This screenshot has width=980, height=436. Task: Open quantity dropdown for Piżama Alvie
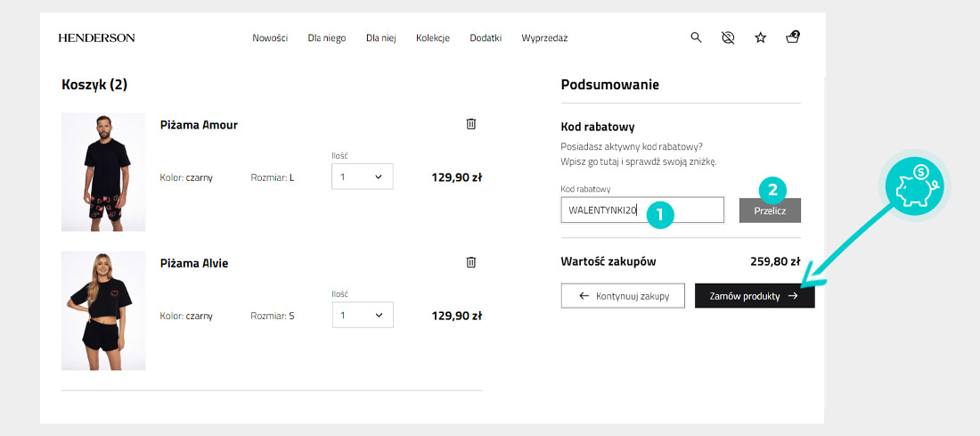click(x=362, y=315)
